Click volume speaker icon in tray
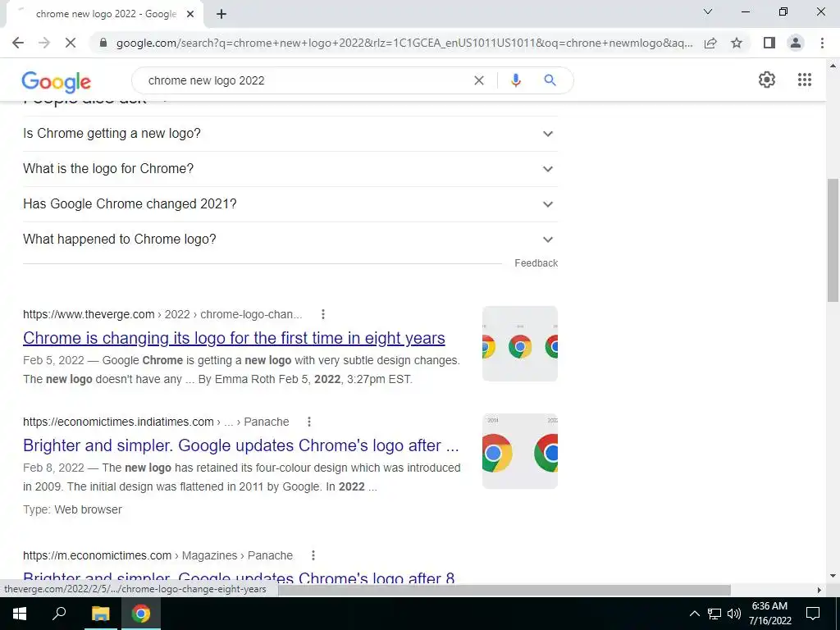Viewport: 840px width, 630px height. tap(734, 614)
